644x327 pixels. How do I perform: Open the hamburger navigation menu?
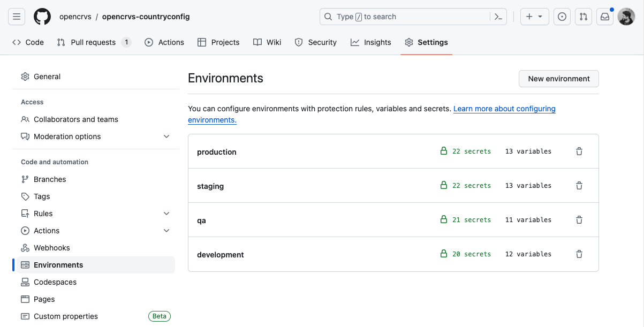coord(17,17)
